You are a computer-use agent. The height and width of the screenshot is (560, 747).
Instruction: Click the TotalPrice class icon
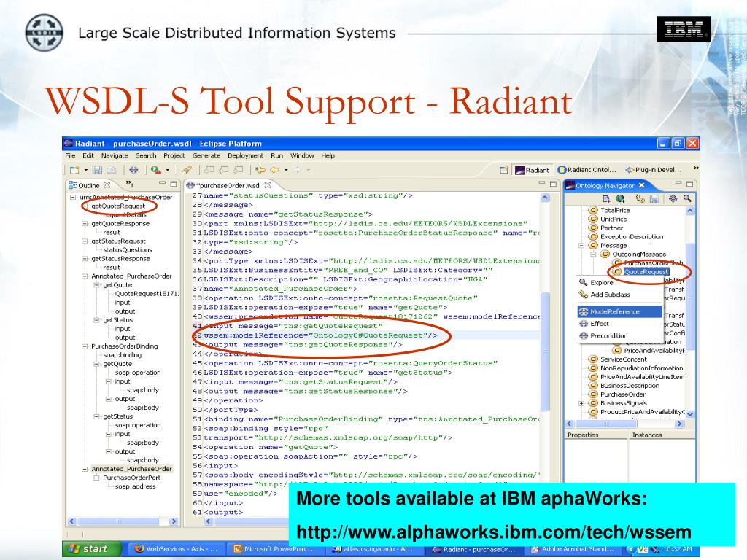tap(593, 210)
